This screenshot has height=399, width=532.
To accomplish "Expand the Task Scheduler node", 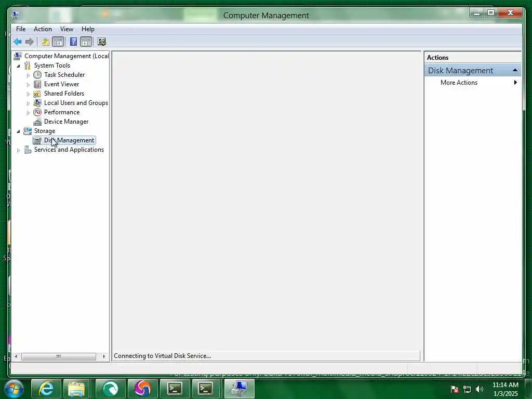I will click(x=28, y=75).
